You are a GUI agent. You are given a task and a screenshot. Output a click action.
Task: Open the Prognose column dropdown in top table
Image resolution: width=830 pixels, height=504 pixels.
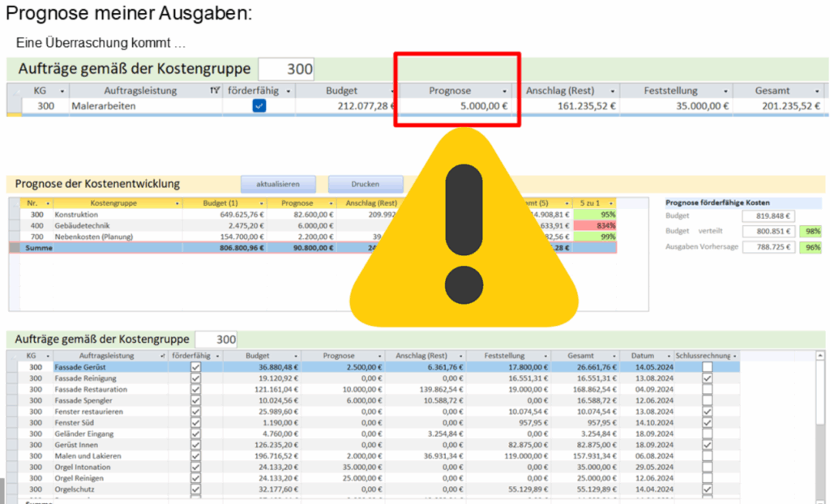coord(505,91)
